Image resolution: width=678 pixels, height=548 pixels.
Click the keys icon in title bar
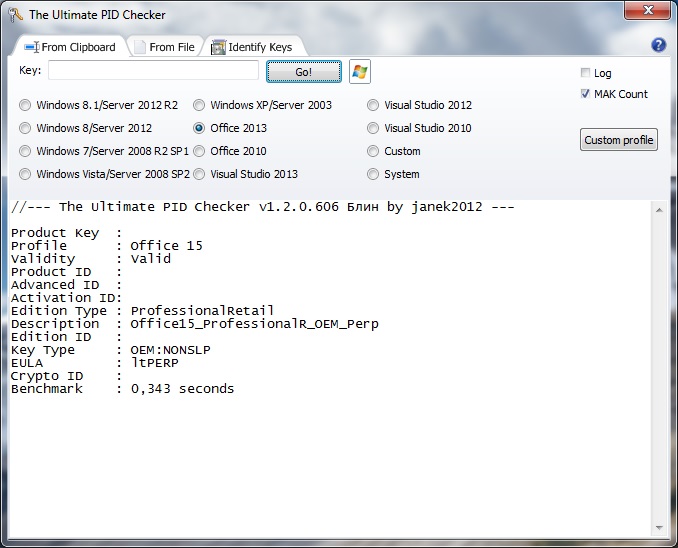click(16, 15)
